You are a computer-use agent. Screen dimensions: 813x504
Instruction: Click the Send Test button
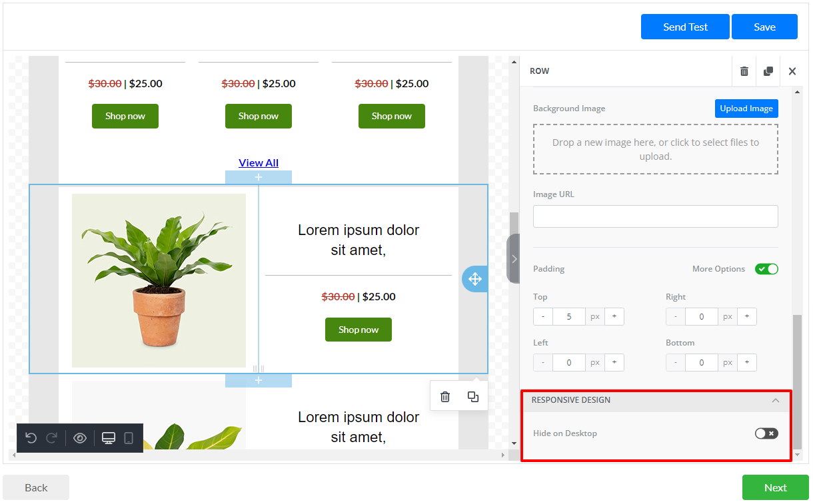coord(685,27)
